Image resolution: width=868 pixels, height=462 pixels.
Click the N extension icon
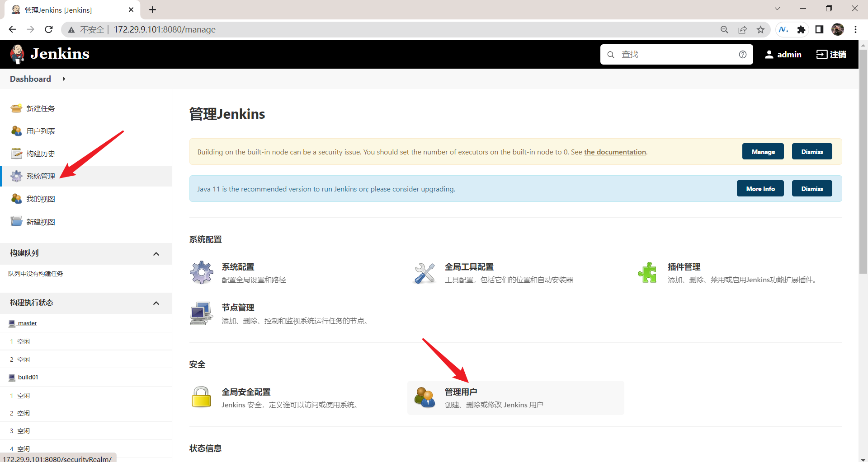coord(783,29)
